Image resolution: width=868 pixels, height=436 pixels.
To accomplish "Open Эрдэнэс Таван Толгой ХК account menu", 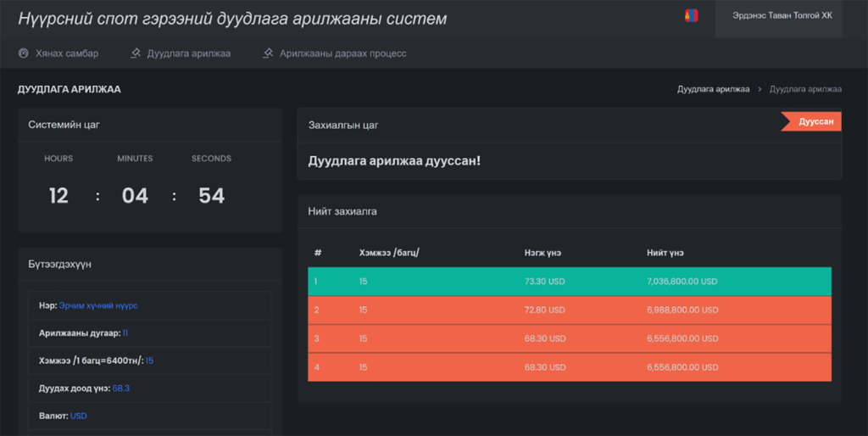I will tap(778, 16).
